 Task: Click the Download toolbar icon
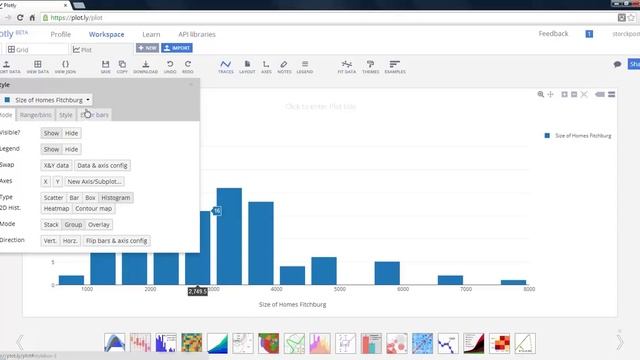pos(145,67)
